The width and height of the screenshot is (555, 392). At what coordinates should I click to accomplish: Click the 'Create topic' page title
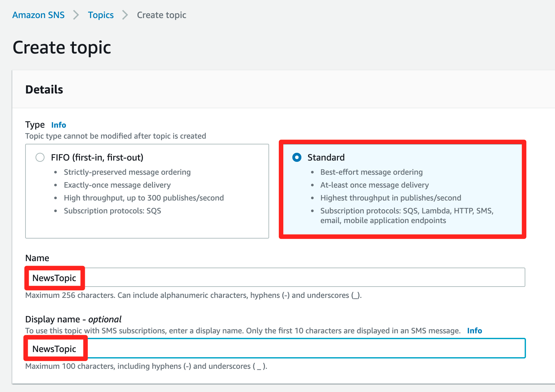(62, 48)
